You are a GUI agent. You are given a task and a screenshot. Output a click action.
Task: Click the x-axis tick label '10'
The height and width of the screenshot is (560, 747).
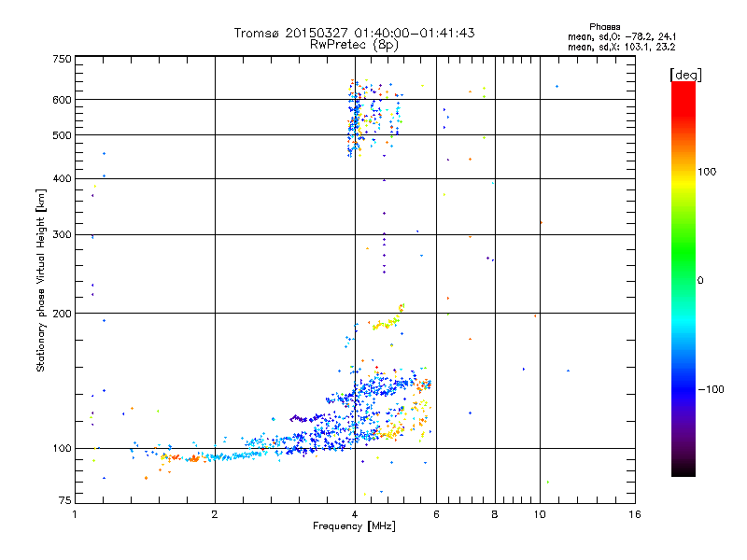pyautogui.click(x=540, y=514)
